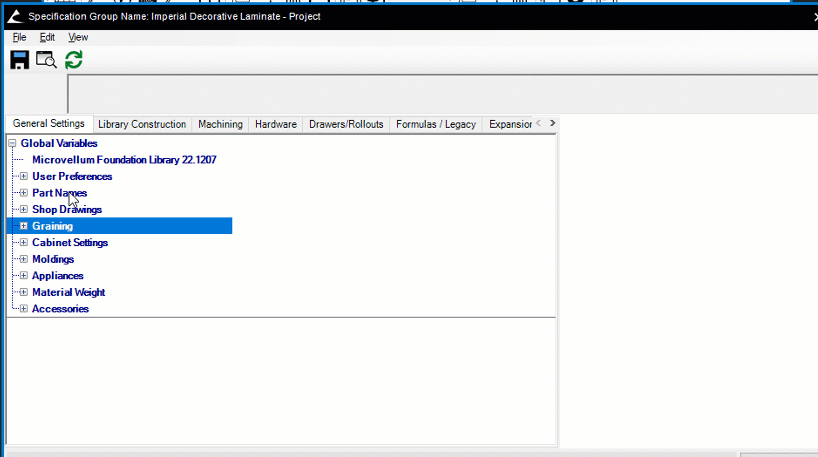Click the empty description box below toolbar
818x457 pixels.
(x=440, y=93)
